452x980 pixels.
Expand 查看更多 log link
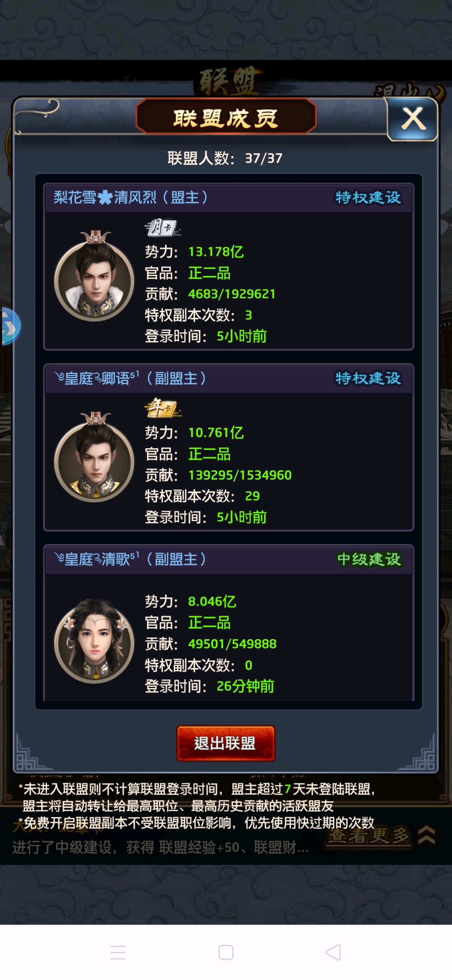tap(368, 836)
